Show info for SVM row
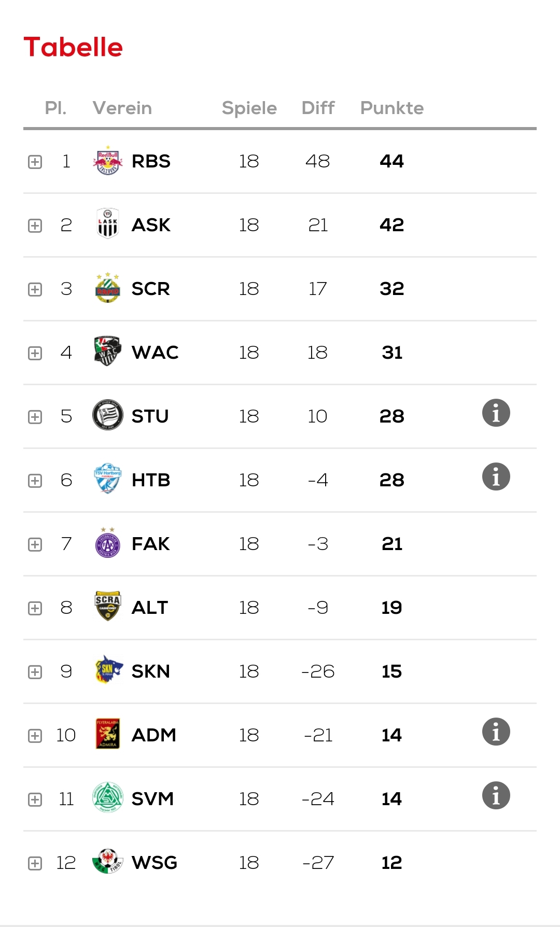The width and height of the screenshot is (560, 927). (x=496, y=796)
